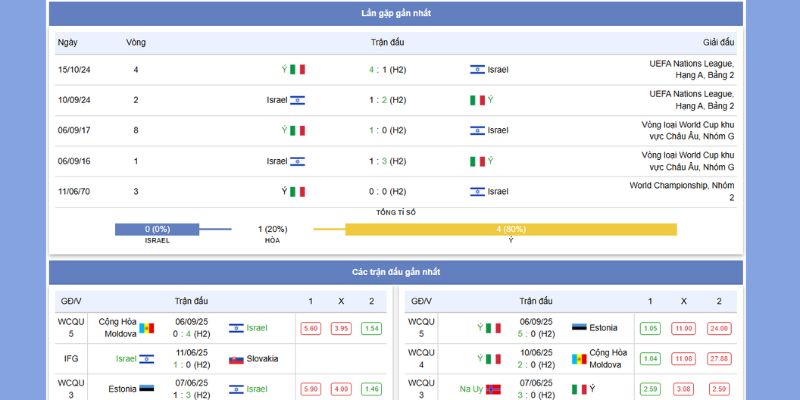Click the yellow 4 (80%) bar
800x400 pixels.
(x=510, y=230)
